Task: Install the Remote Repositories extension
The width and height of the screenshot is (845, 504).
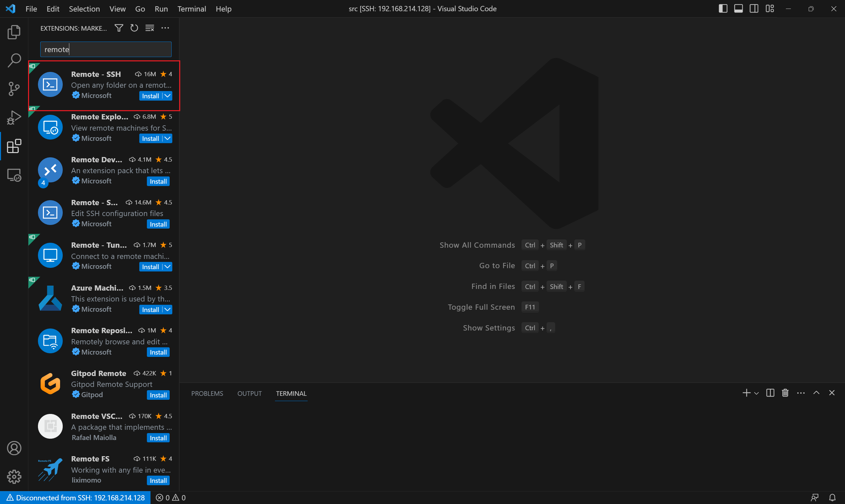Action: 158,352
